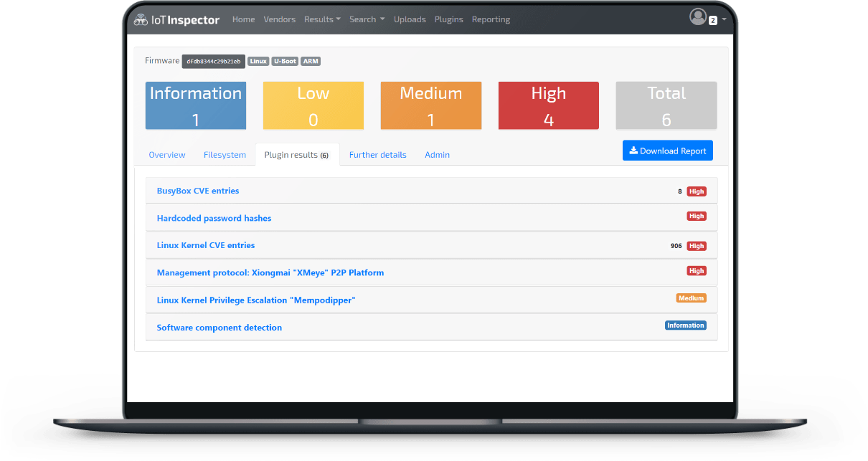Select the red High count tile
This screenshot has height=461, width=868.
(549, 105)
